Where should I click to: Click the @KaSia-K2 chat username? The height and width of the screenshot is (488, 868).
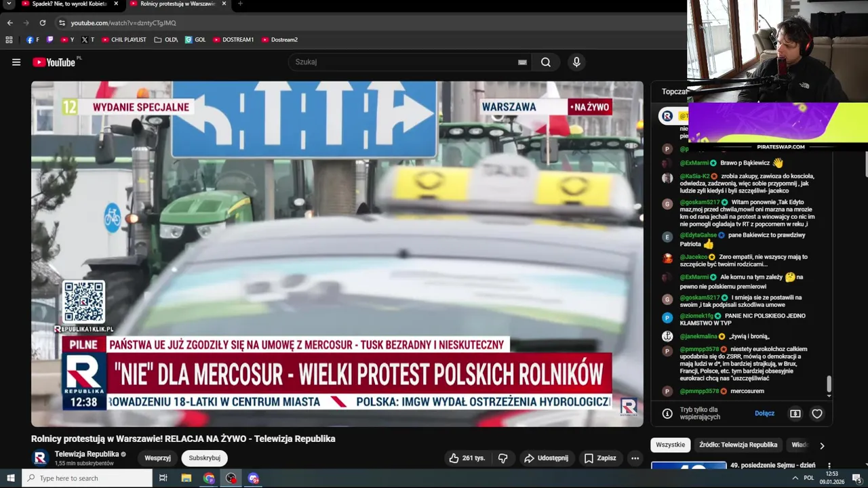[694, 176]
